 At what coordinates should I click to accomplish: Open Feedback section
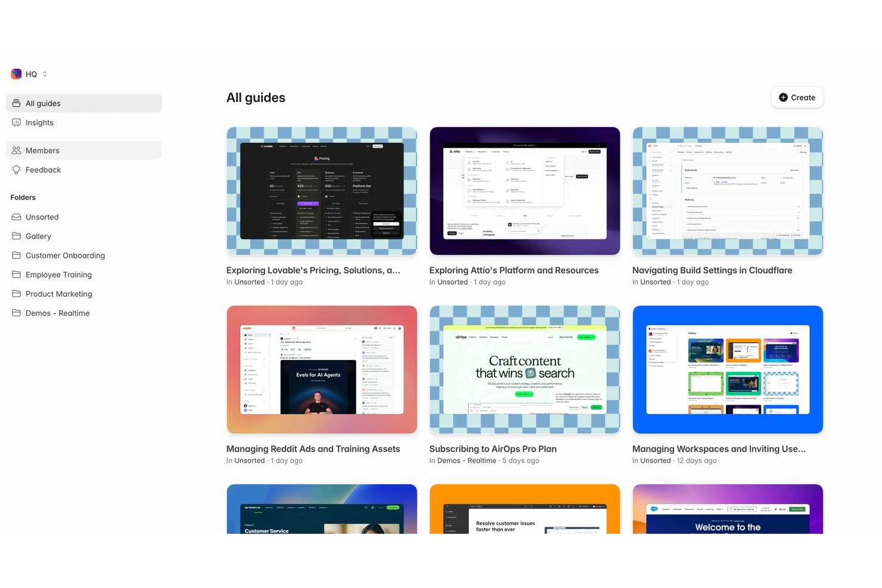[84, 169]
